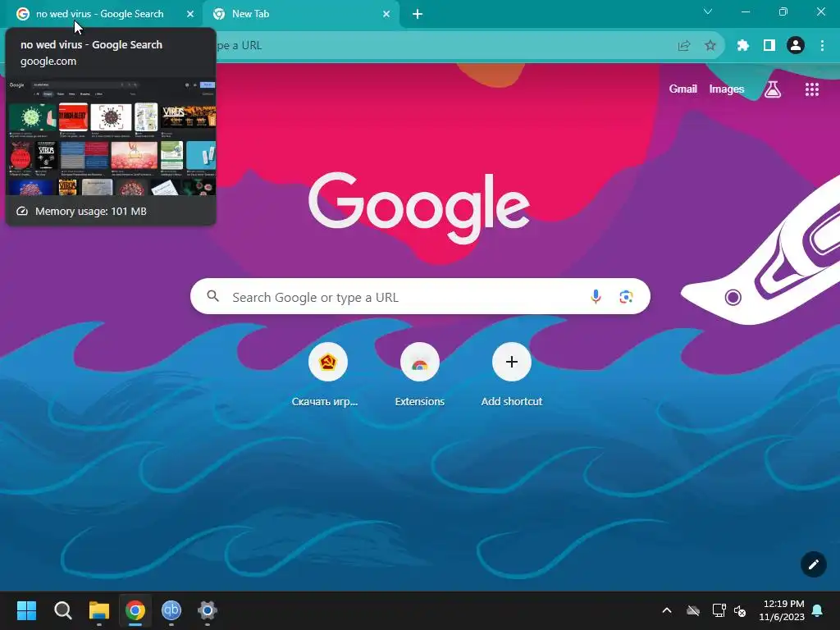This screenshot has height=630, width=840.
Task: Bookmark this tab with star icon
Action: click(x=710, y=46)
